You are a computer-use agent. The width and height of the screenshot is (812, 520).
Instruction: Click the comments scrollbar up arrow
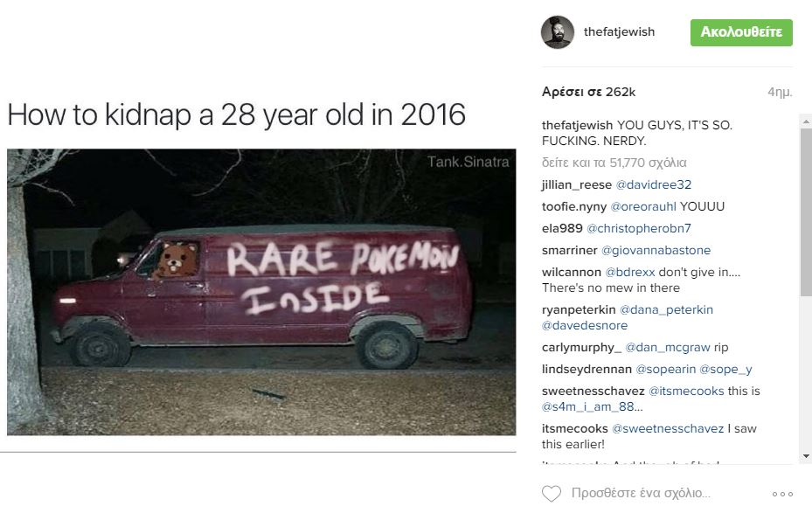[806, 121]
